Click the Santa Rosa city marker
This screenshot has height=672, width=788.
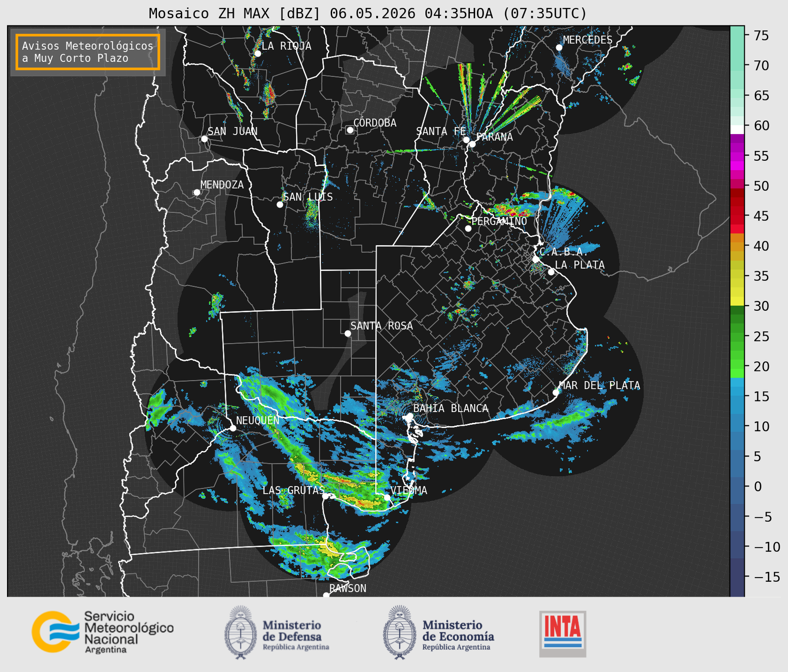[x=348, y=333]
